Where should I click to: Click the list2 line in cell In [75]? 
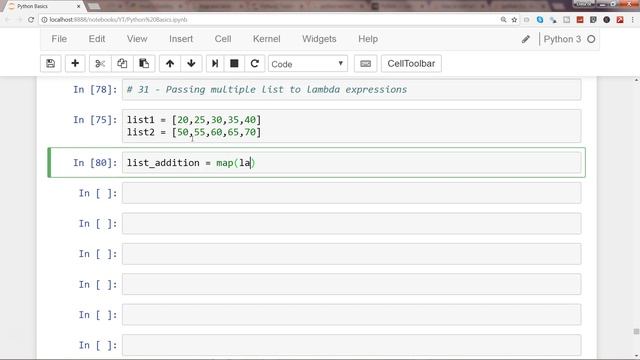coord(194,132)
